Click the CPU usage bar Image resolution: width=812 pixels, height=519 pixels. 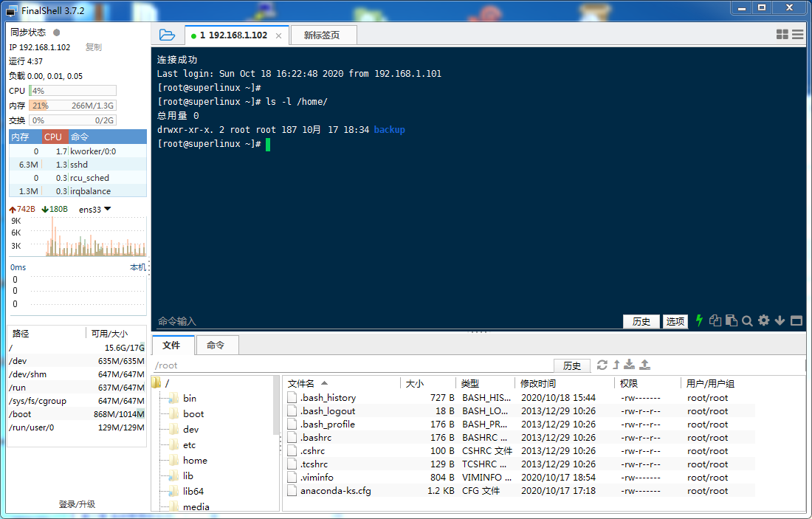coord(72,91)
